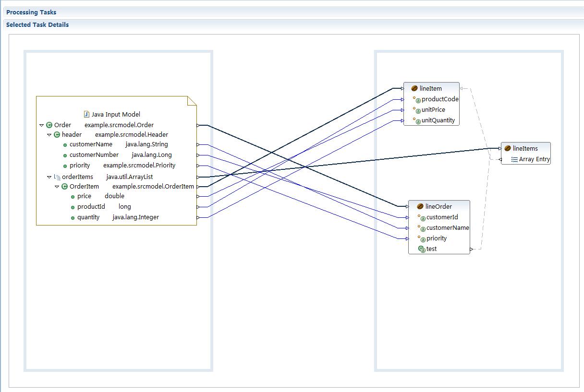Click the Array Entry list icon
This screenshot has height=392, width=584.
(514, 159)
